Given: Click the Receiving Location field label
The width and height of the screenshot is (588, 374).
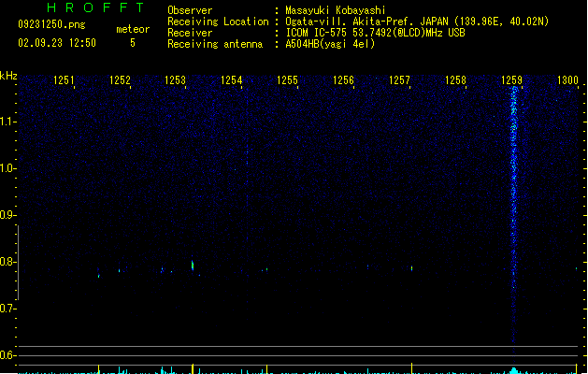Looking at the screenshot, I should (x=218, y=22).
